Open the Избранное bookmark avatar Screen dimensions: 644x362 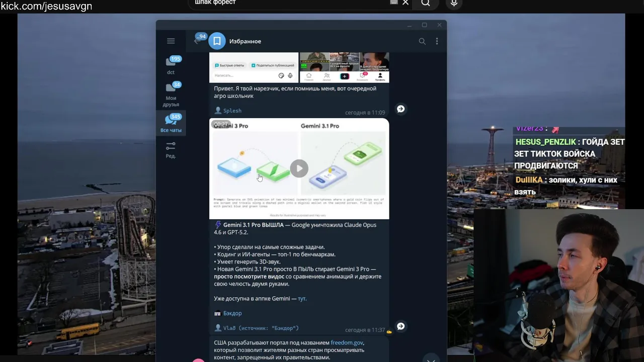tap(217, 41)
